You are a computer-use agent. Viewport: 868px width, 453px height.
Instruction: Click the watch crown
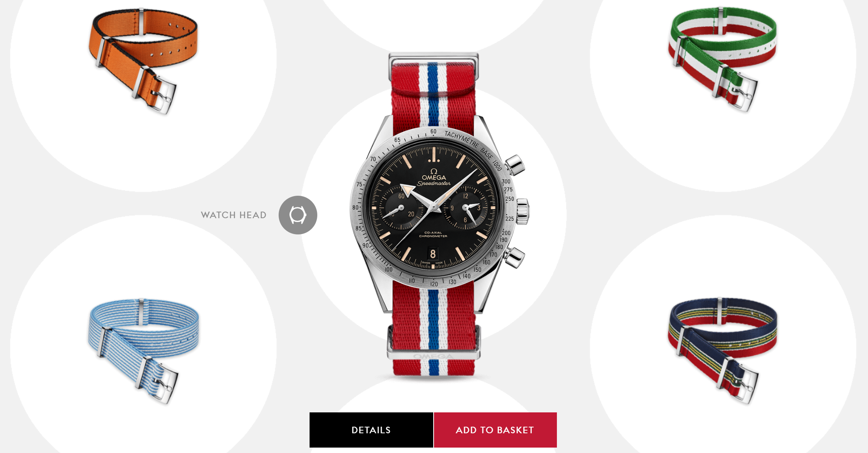click(522, 211)
